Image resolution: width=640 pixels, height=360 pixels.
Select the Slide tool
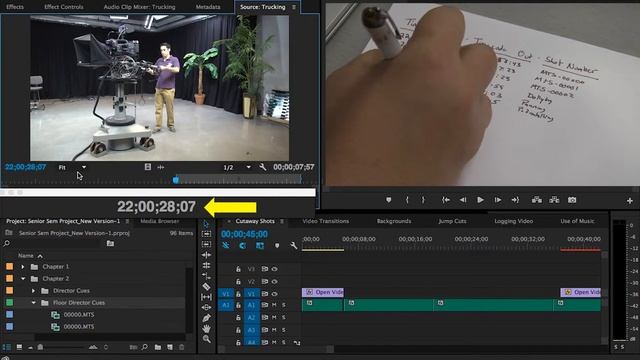[206, 307]
